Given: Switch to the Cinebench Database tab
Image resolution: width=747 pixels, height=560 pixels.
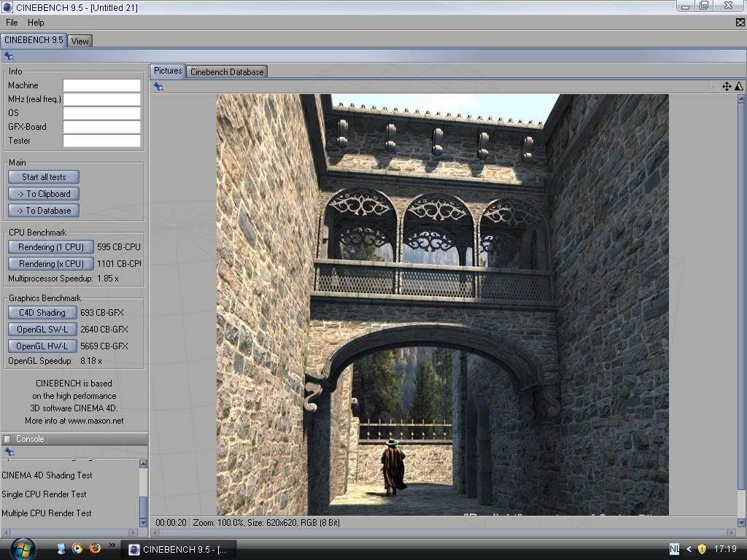Looking at the screenshot, I should [x=227, y=72].
